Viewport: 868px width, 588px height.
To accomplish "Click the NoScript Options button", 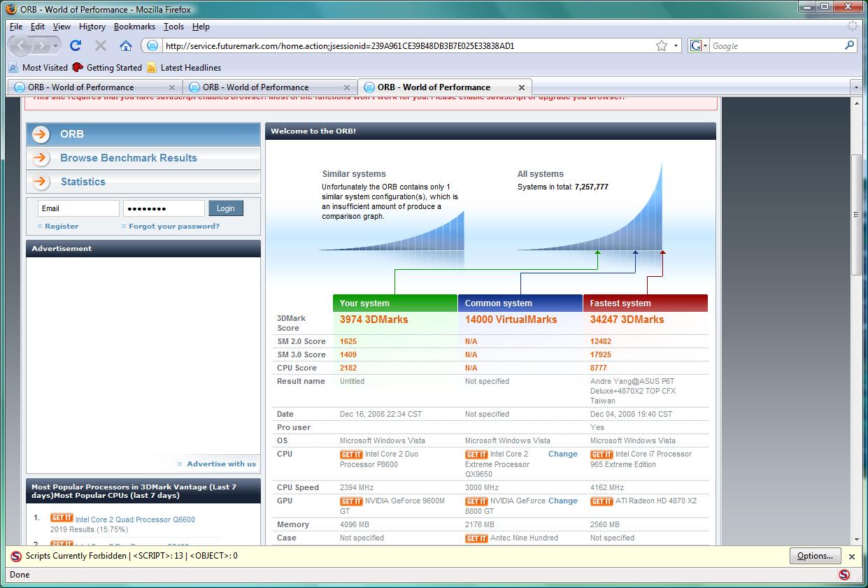I will (815, 556).
